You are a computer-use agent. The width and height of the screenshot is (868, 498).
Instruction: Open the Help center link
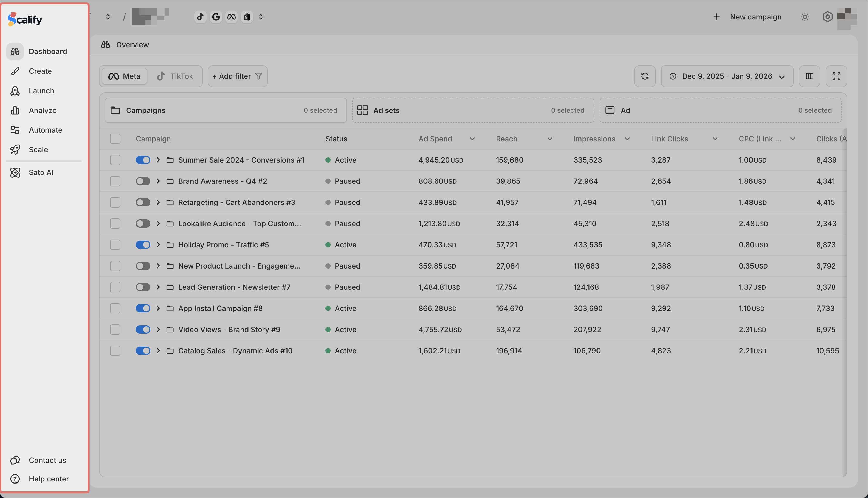[49, 479]
